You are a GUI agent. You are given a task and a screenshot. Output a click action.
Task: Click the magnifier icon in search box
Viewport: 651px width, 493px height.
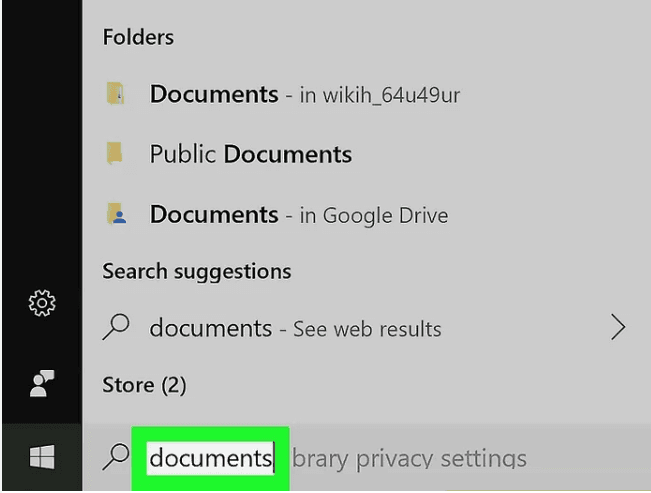[117, 457]
